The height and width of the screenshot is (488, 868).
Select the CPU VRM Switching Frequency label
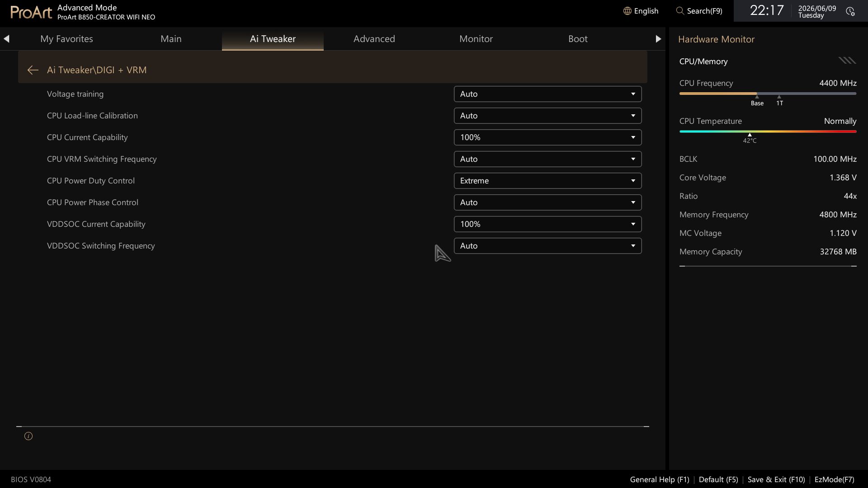pos(102,159)
